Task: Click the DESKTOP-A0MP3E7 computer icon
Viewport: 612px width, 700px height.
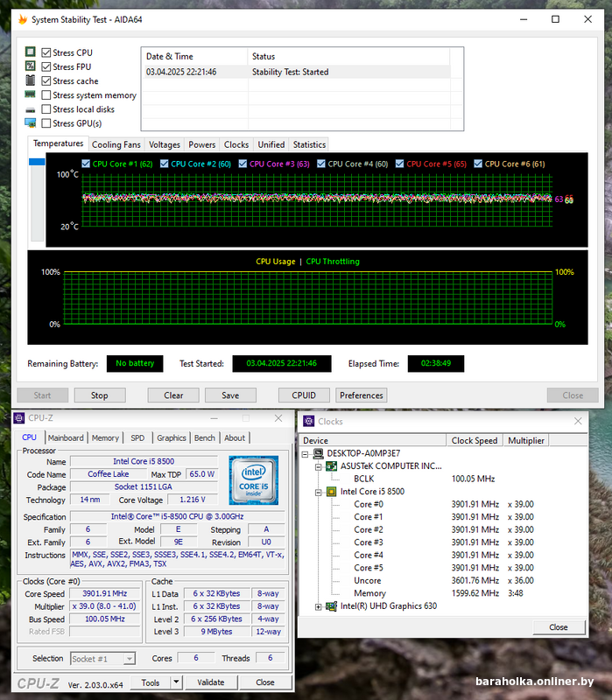Action: point(319,453)
